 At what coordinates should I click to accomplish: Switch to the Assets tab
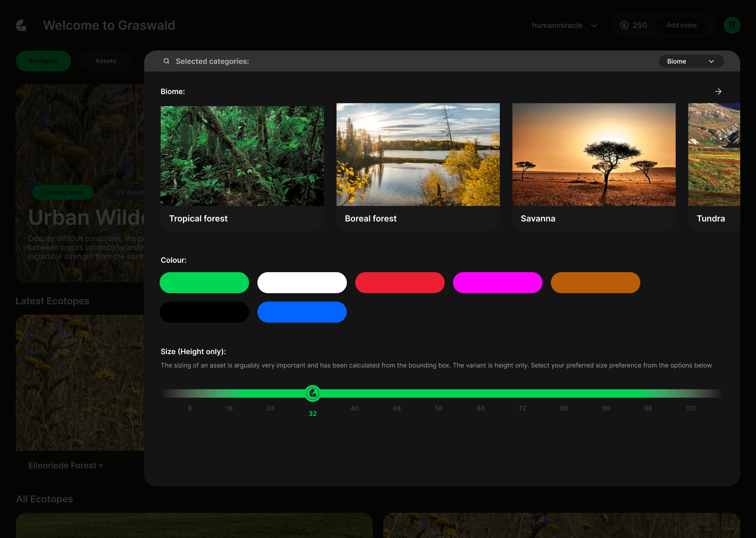pyautogui.click(x=105, y=61)
